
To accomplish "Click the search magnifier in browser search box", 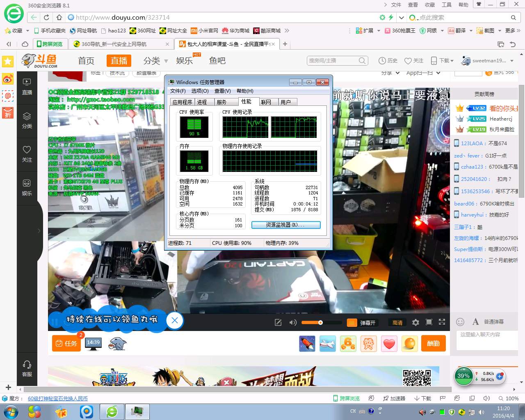I will (x=513, y=18).
